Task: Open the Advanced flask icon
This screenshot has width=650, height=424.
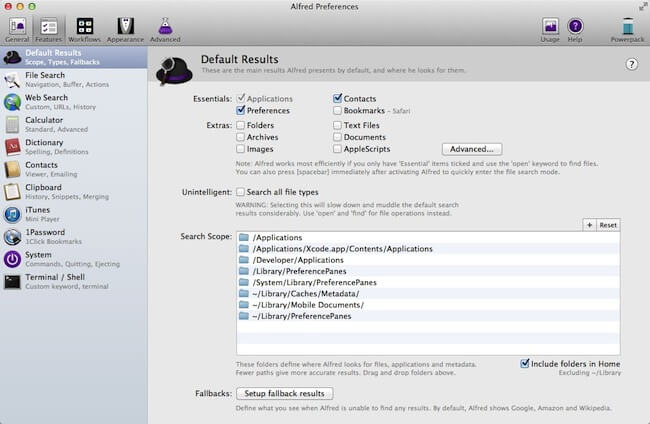Action: coord(165,26)
